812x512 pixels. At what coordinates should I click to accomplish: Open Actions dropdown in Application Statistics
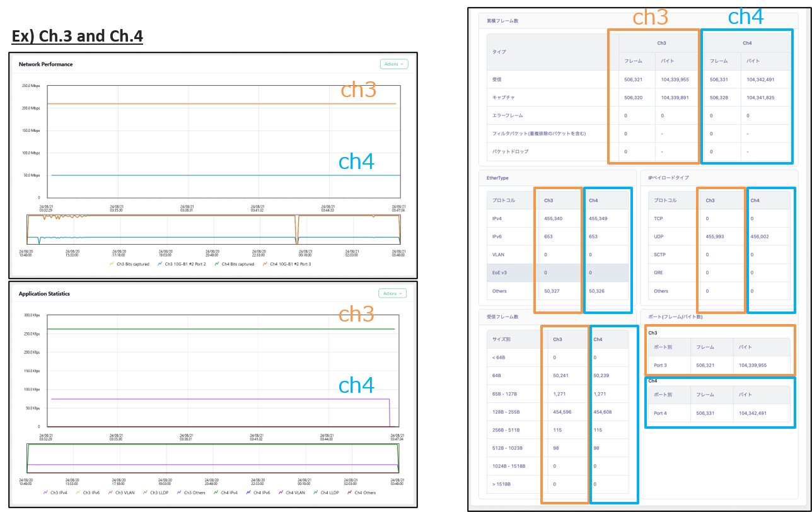[392, 293]
